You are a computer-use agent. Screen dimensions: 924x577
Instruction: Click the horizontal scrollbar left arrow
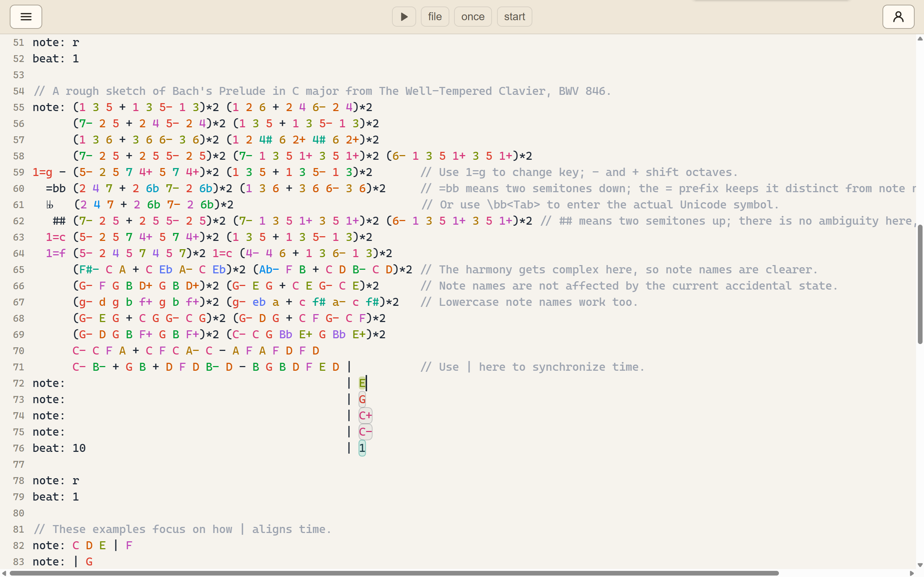[4, 573]
